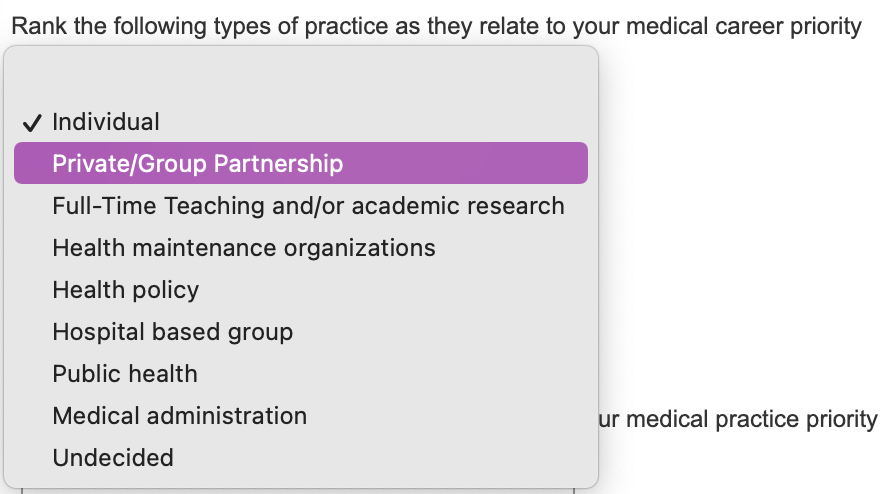
Task: Choose Medical administration from the dropdown
Action: [x=180, y=416]
